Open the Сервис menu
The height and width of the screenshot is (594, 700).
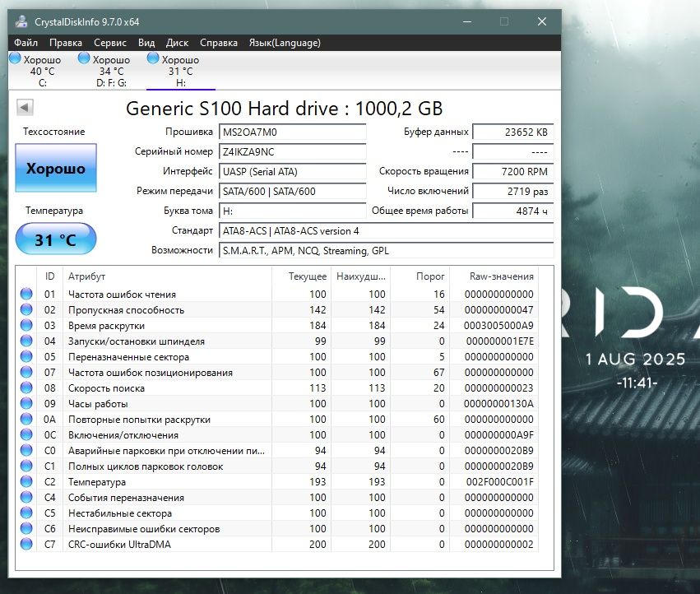click(x=110, y=43)
